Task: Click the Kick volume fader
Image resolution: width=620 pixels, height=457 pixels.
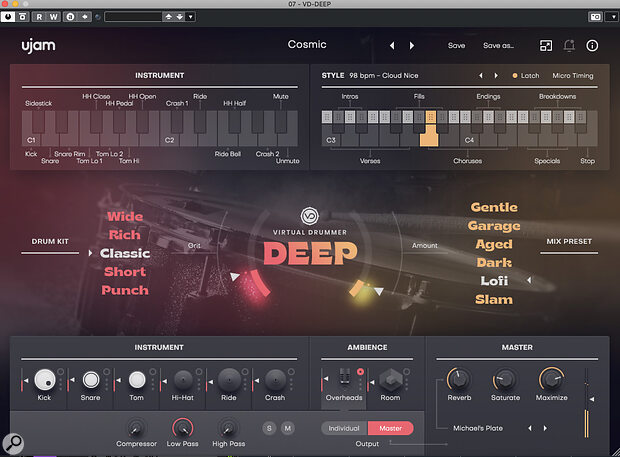Action: click(23, 380)
